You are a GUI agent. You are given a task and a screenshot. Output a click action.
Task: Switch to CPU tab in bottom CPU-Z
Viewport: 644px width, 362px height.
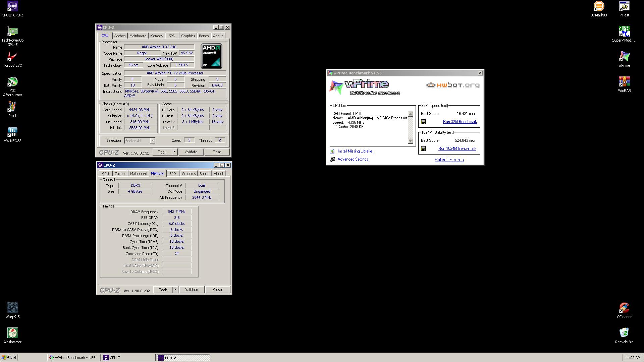click(105, 174)
